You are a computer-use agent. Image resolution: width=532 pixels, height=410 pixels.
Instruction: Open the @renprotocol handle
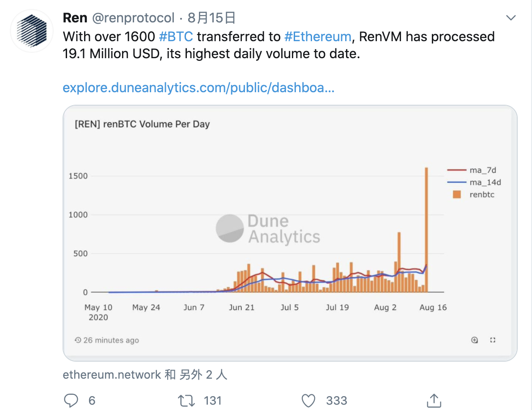click(x=133, y=17)
